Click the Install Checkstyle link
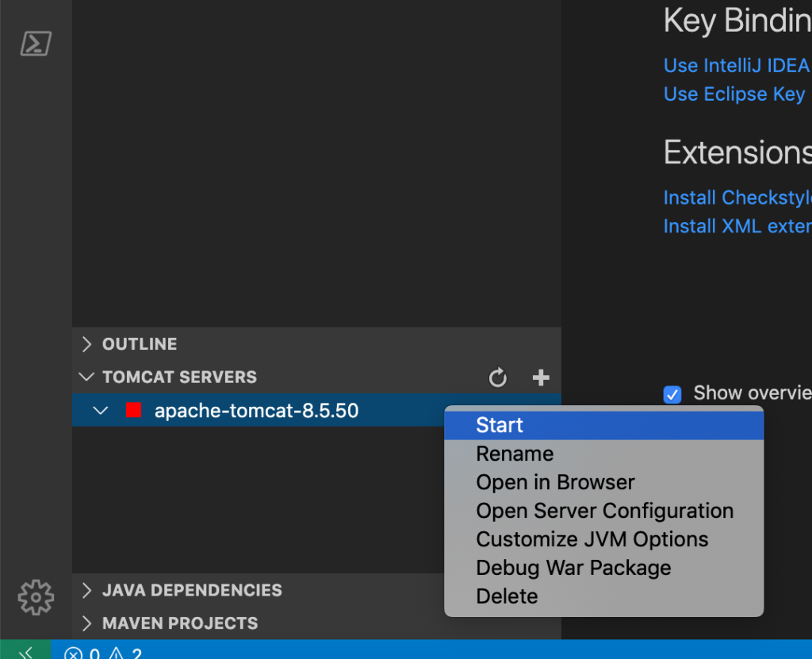Viewport: 812px width, 659px height. pyautogui.click(x=736, y=197)
